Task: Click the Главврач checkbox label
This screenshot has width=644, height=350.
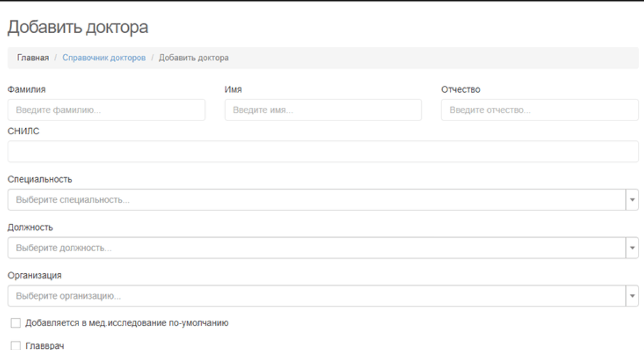Action: (x=45, y=345)
